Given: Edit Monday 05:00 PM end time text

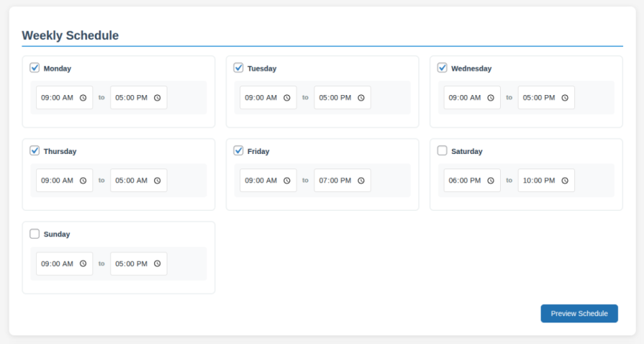Looking at the screenshot, I should click(132, 98).
